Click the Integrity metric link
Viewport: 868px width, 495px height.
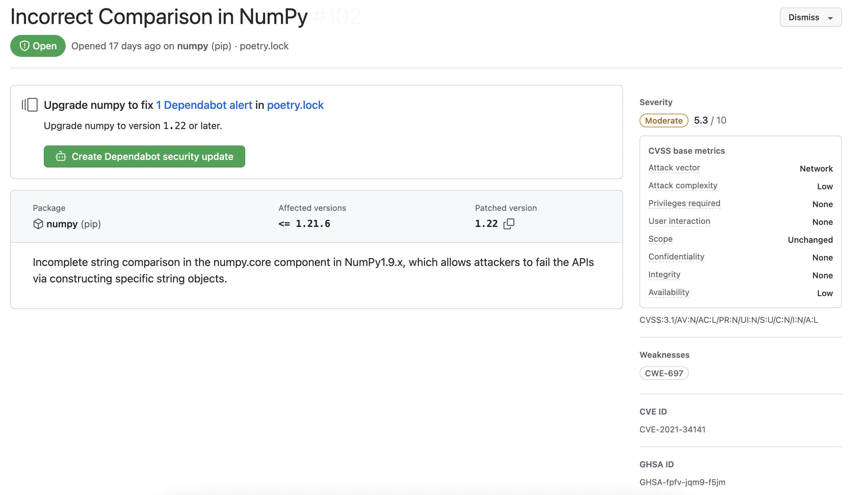664,275
